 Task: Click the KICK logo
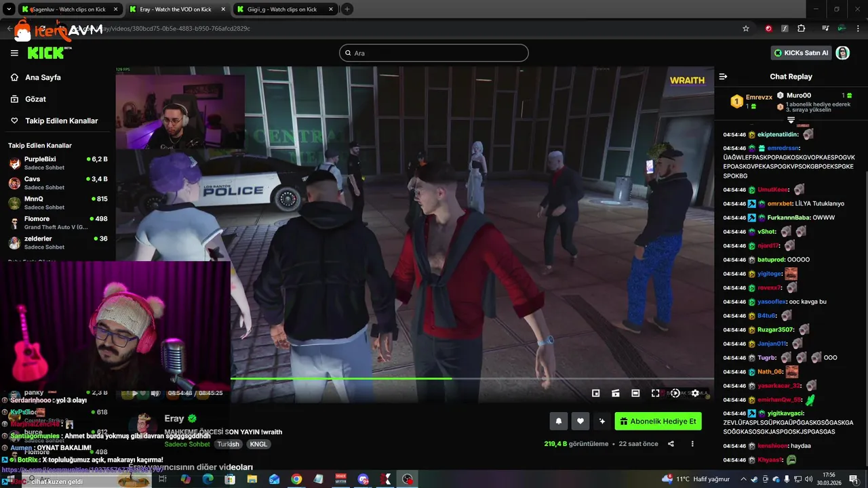49,53
